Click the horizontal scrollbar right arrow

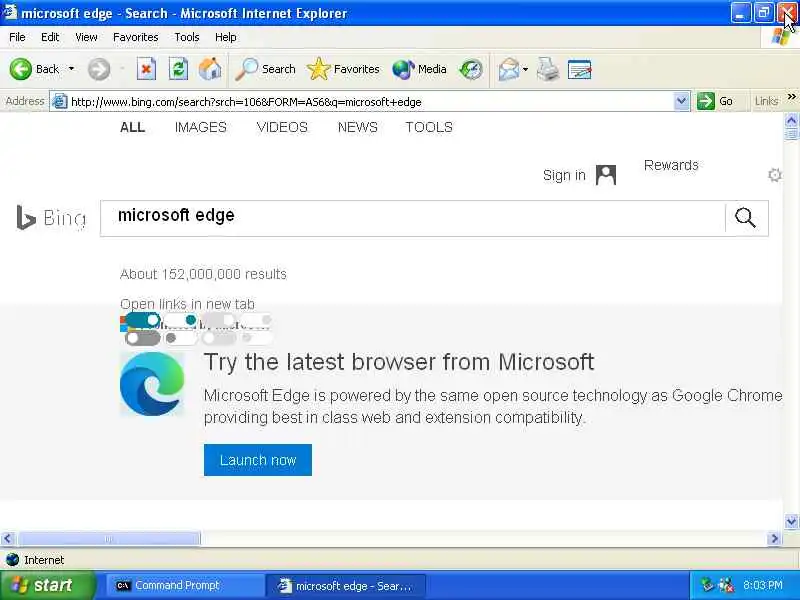pos(774,538)
